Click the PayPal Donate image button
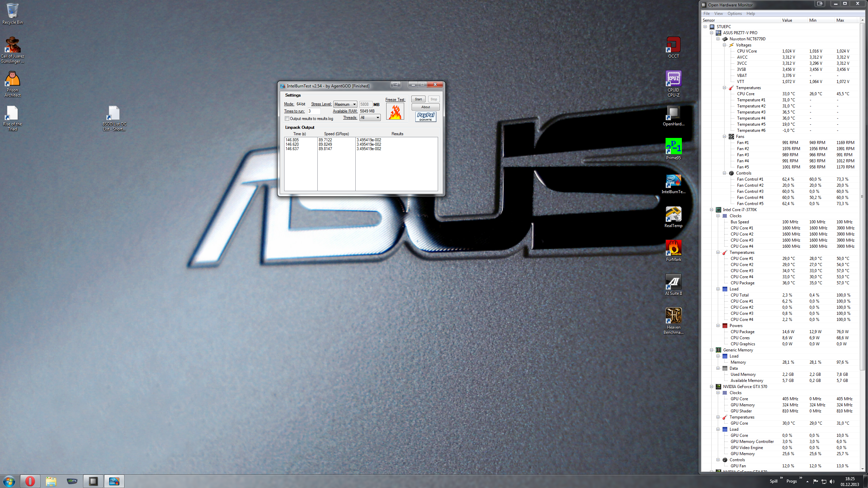868x488 pixels. [x=426, y=117]
